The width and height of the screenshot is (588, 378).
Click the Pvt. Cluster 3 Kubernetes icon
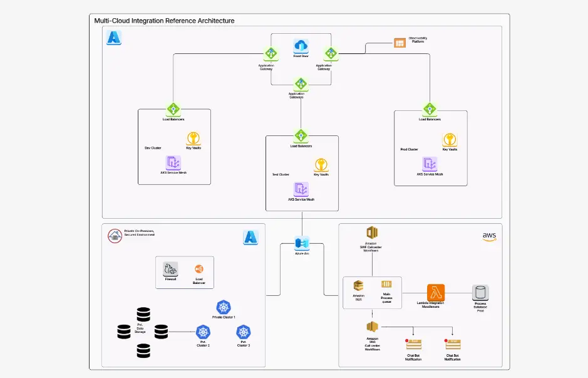click(x=244, y=332)
